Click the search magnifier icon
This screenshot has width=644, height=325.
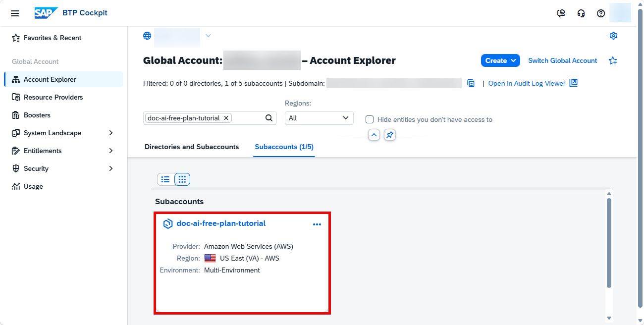[269, 118]
